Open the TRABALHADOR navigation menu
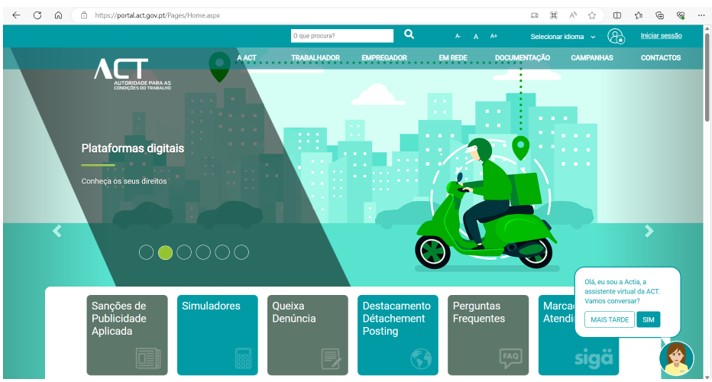The image size is (712, 382). click(x=315, y=58)
